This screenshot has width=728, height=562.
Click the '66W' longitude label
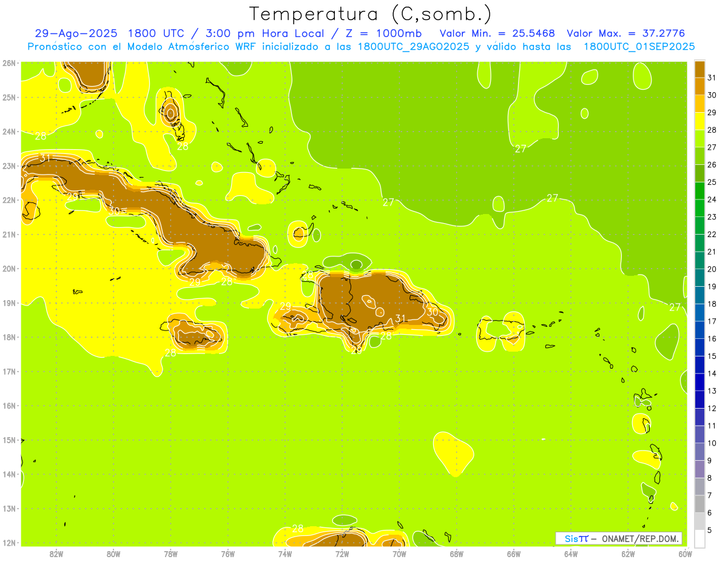(x=514, y=554)
